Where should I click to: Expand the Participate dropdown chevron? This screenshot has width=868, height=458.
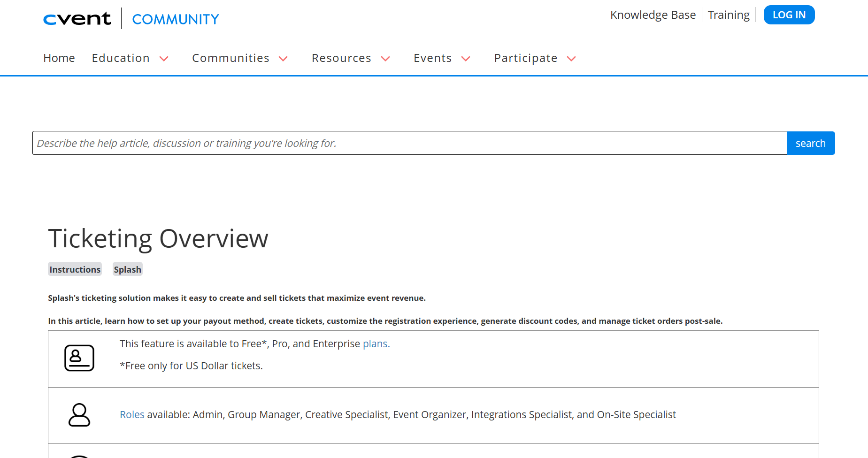[x=571, y=59]
